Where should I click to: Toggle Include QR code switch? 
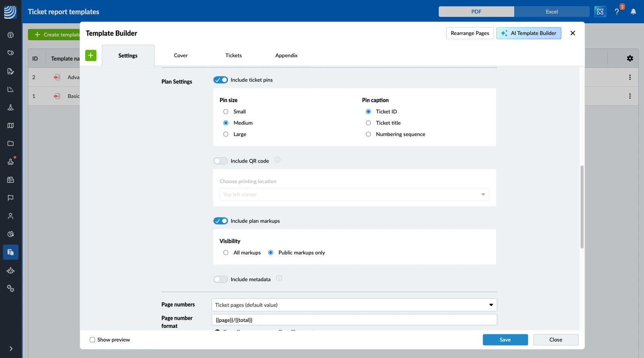(221, 161)
